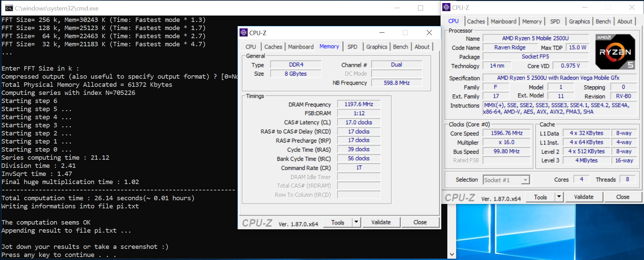The height and width of the screenshot is (260, 644).
Task: Click Revision value RV-B0
Action: tap(623, 96)
